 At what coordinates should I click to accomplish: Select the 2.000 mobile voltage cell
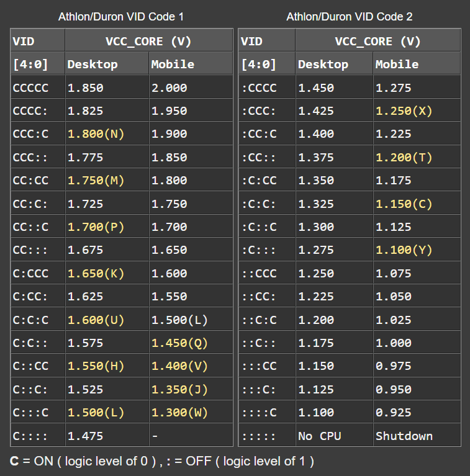[191, 88]
